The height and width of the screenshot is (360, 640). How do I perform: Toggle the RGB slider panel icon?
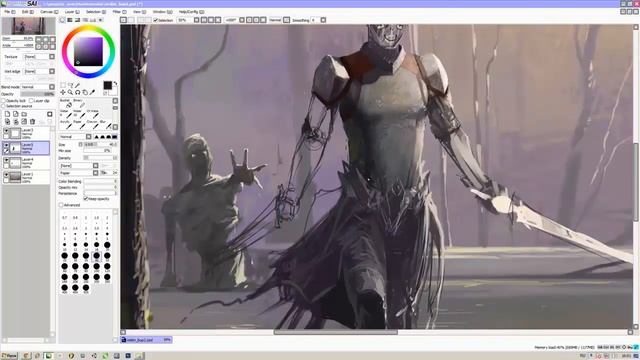click(70, 20)
